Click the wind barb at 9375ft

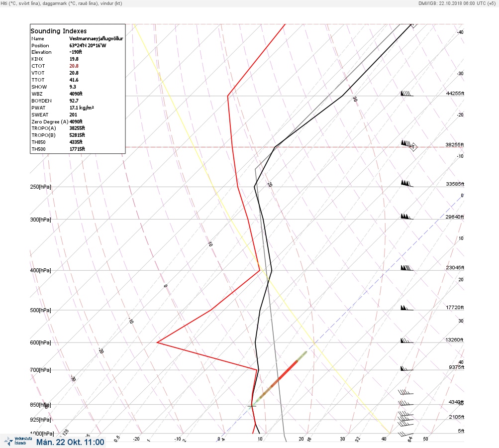tap(406, 368)
